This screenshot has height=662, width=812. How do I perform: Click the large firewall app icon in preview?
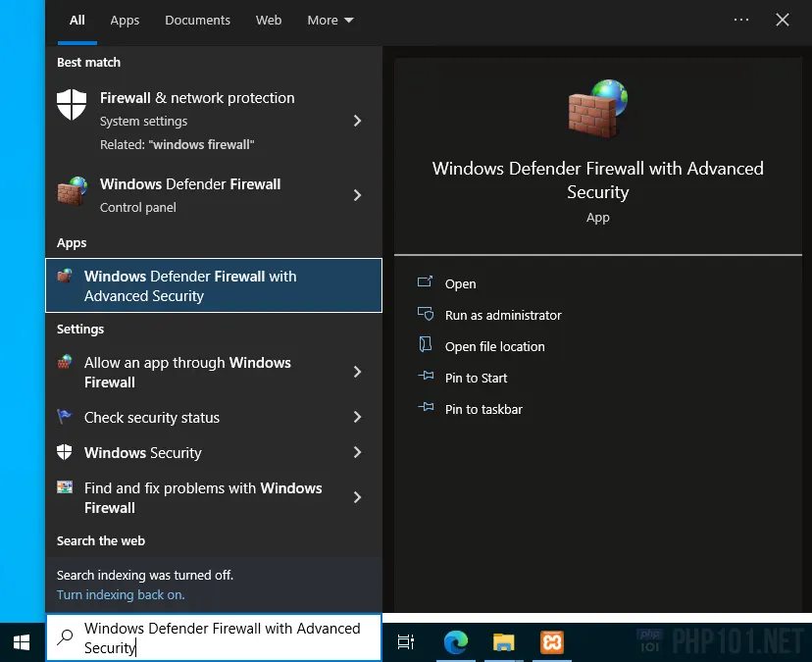pyautogui.click(x=597, y=108)
